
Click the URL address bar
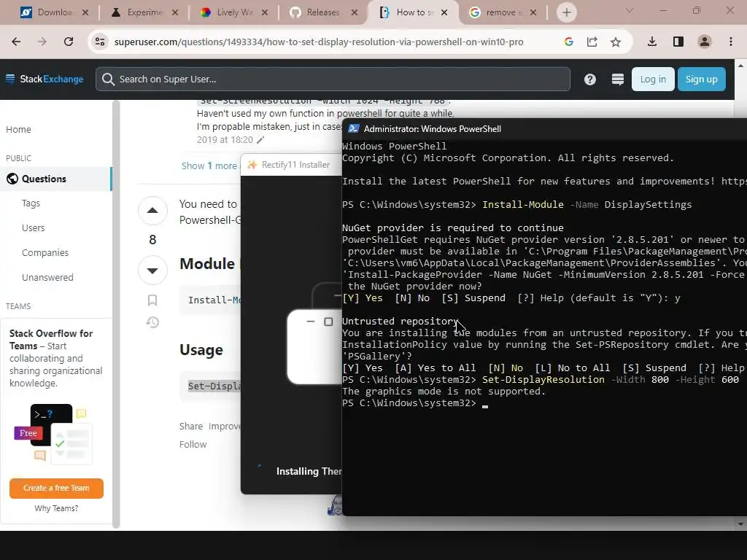(x=319, y=42)
